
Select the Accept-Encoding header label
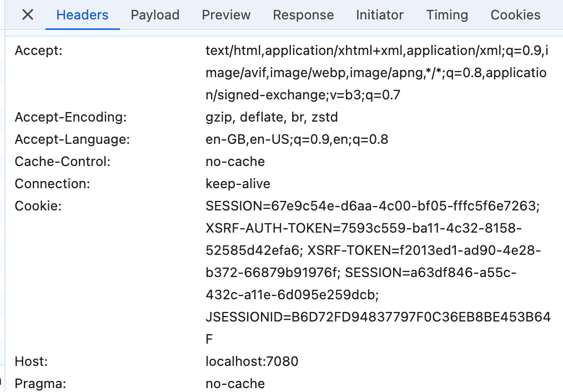click(x=71, y=117)
